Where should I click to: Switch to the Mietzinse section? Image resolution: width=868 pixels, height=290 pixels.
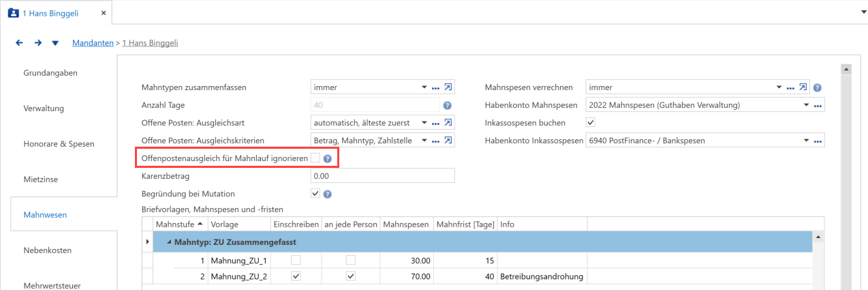coord(41,179)
